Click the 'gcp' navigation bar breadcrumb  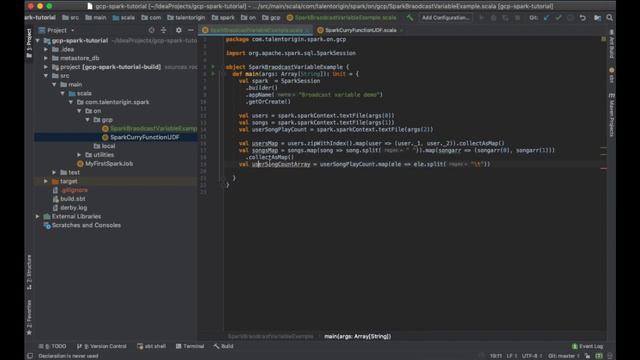click(x=271, y=18)
